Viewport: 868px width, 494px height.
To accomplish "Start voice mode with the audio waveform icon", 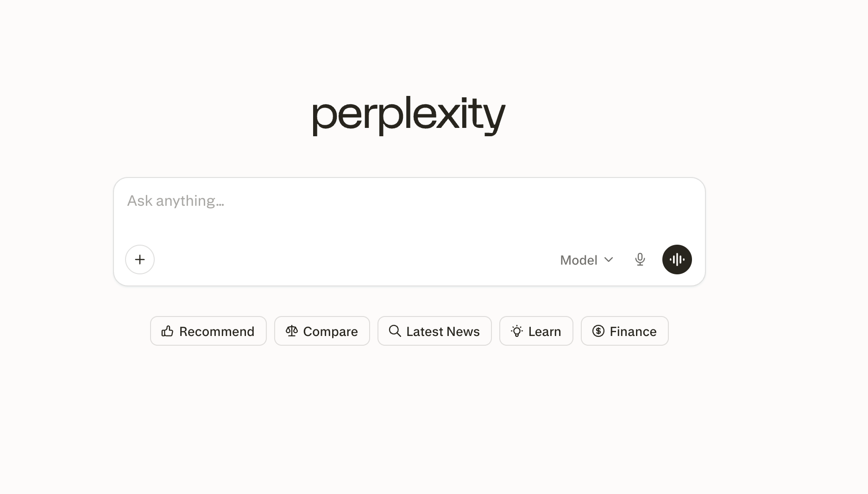I will 677,260.
